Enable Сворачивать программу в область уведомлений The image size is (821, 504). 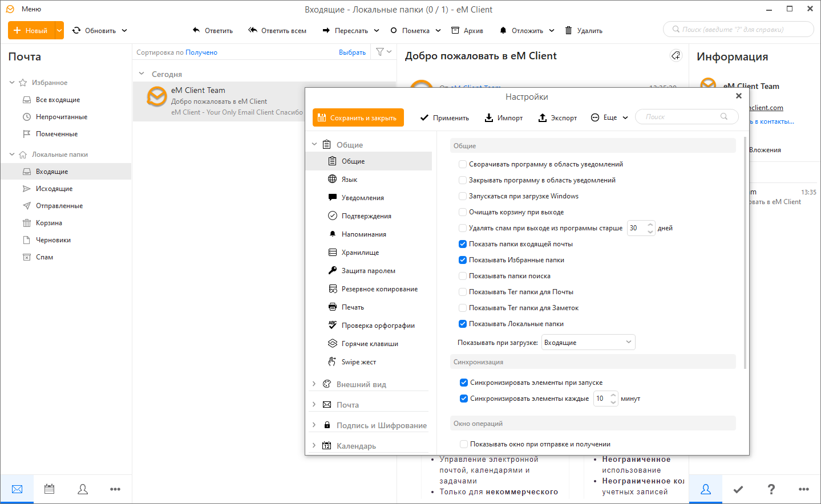tap(463, 164)
